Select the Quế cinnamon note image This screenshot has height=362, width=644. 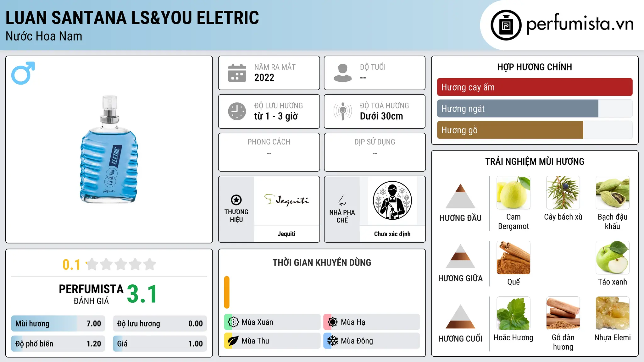pos(514,258)
